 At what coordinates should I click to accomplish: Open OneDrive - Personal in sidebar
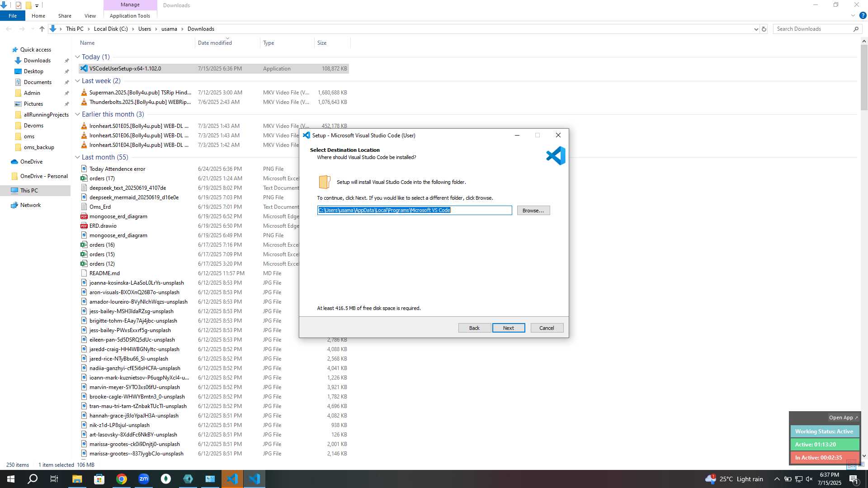[x=44, y=176]
